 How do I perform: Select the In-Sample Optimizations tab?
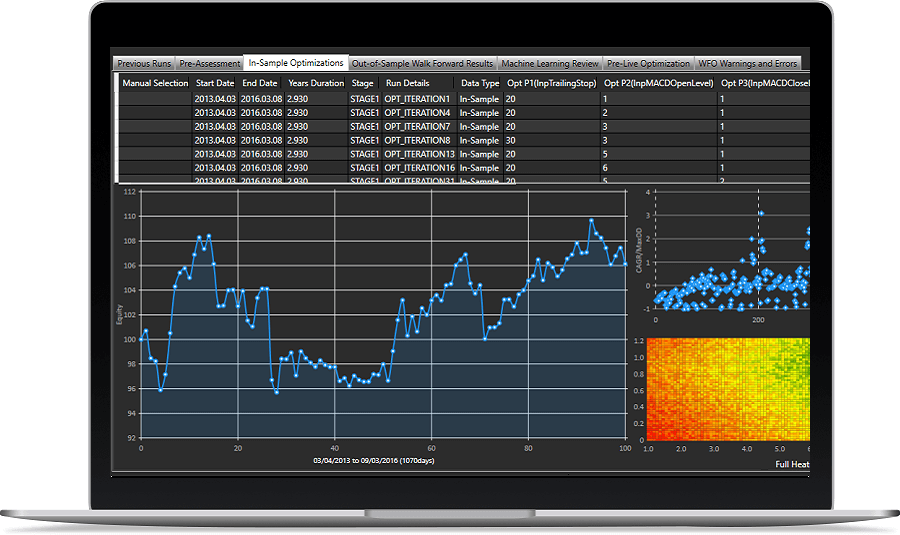[296, 63]
